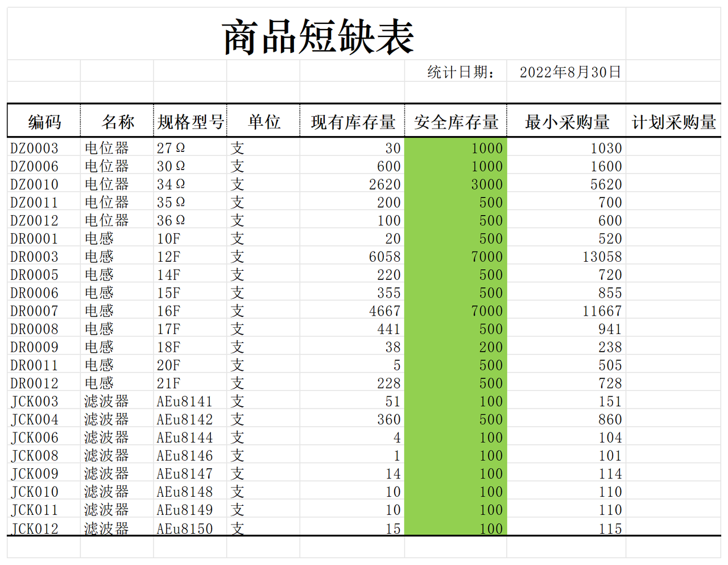
Task: Select code cell DZ0006
Action: pyautogui.click(x=44, y=166)
